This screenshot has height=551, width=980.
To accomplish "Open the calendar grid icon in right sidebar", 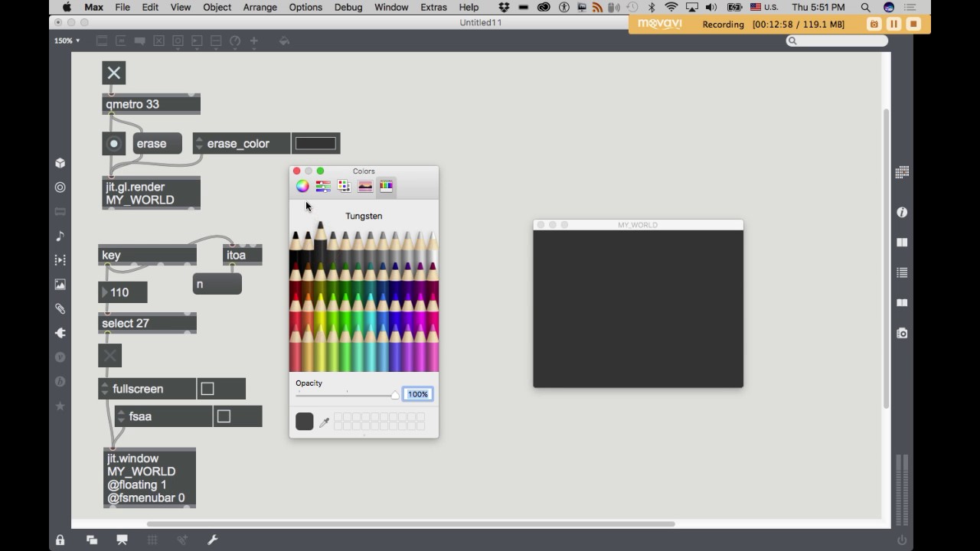I will (x=902, y=172).
